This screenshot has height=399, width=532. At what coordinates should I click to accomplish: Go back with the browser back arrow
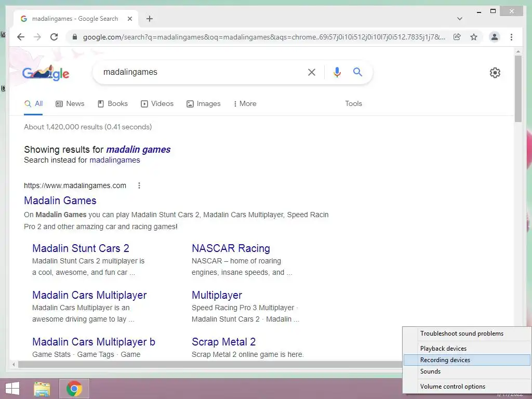pos(21,37)
